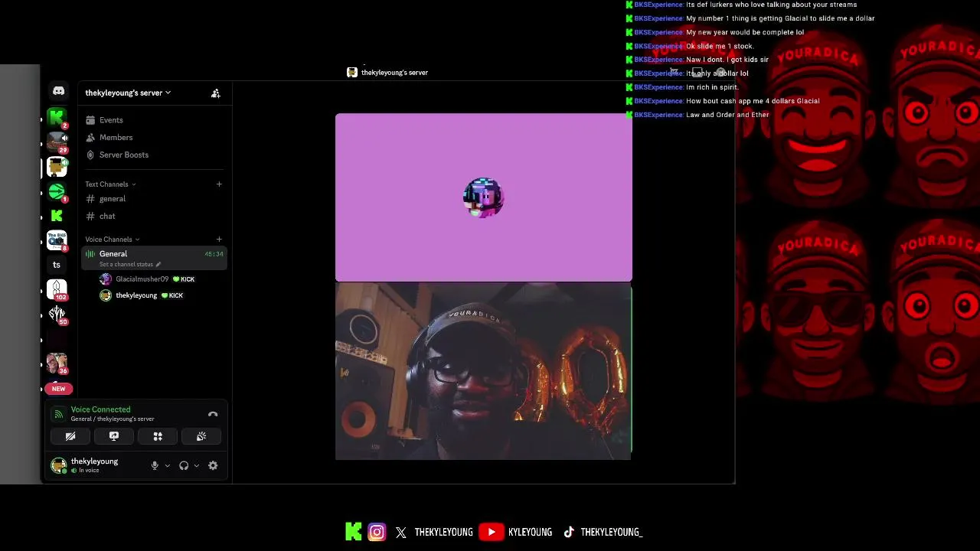Open the 'ts' server icon

click(57, 265)
